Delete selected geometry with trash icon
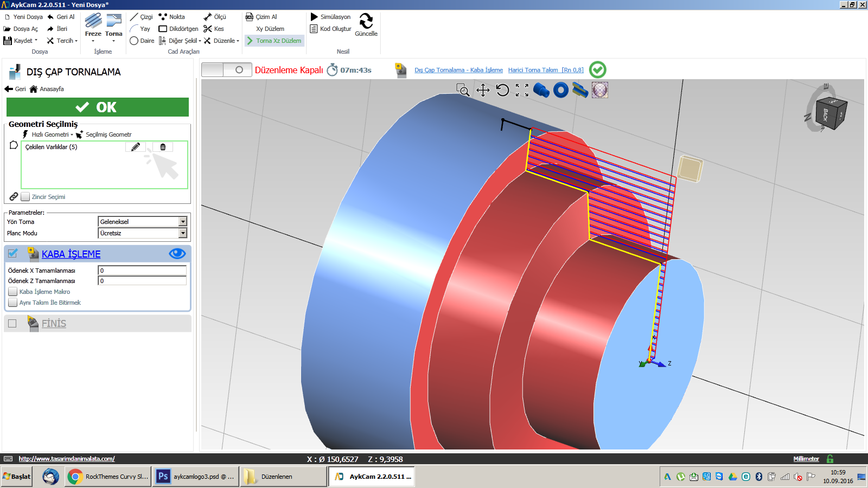This screenshot has height=488, width=868. click(163, 147)
